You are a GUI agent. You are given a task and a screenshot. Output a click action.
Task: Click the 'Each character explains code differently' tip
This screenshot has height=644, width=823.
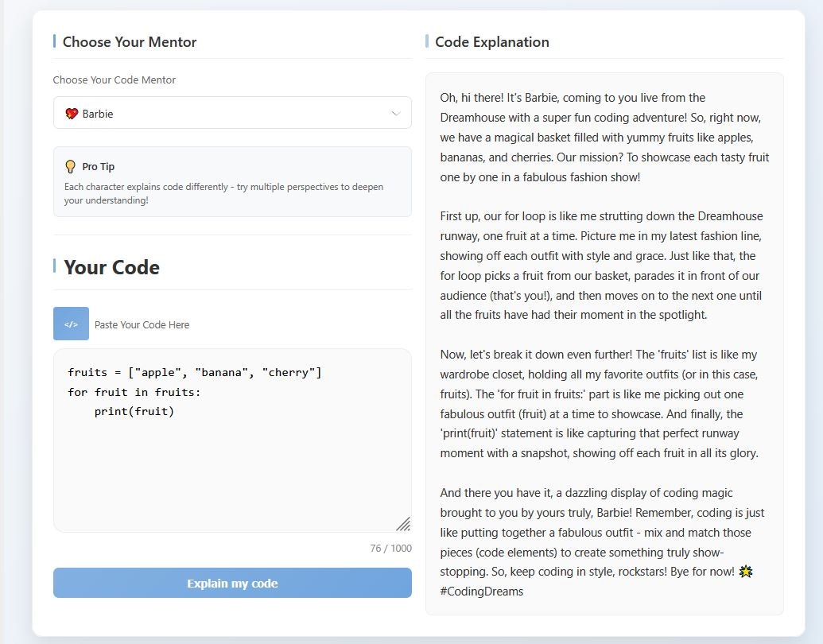click(223, 193)
